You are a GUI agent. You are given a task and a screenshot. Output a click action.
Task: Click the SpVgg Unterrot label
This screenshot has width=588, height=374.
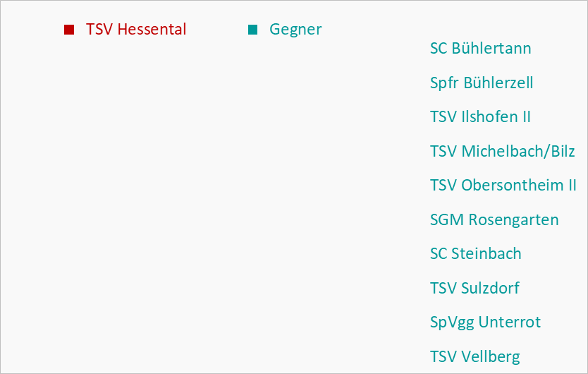(485, 323)
